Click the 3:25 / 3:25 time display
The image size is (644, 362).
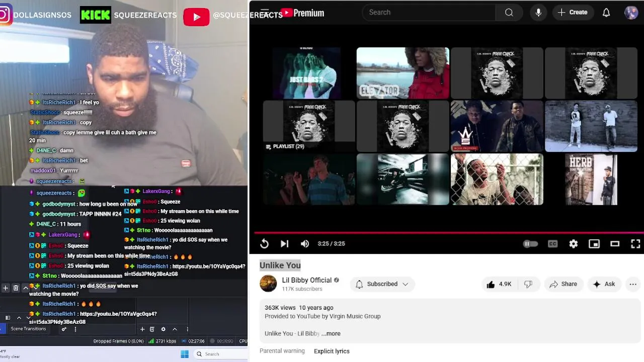point(331,244)
